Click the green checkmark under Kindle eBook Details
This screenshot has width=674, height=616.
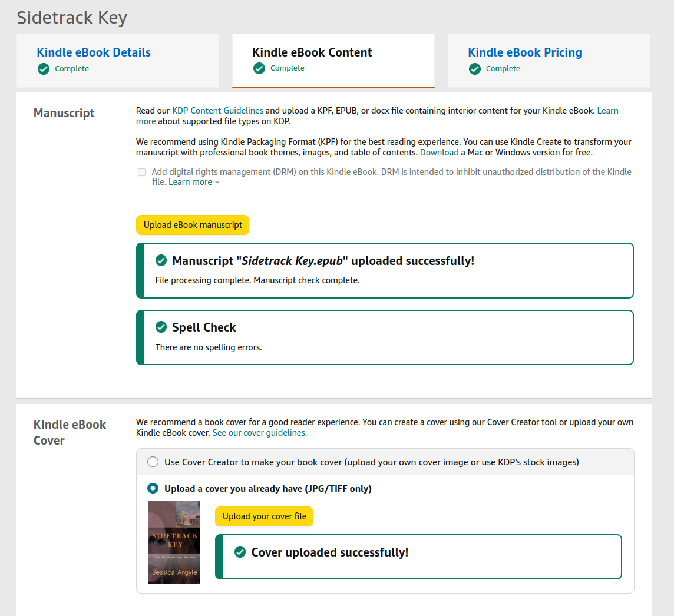click(43, 69)
